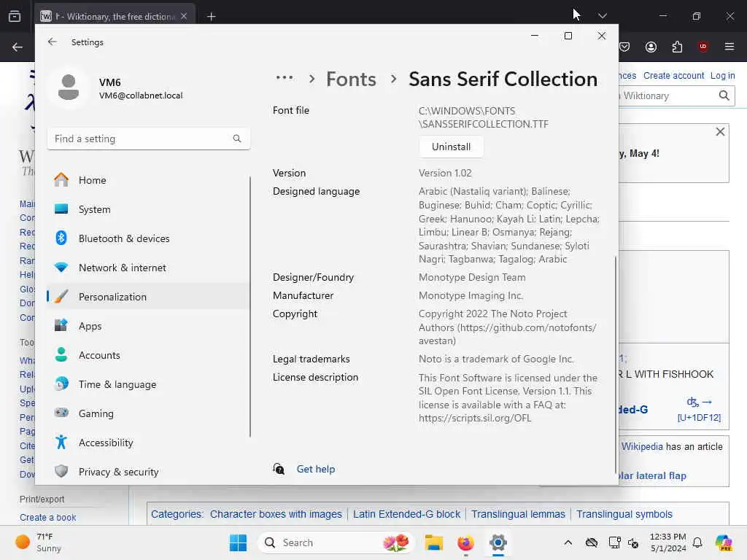Select Personalization in sidebar
Image resolution: width=747 pixels, height=560 pixels.
[x=148, y=297]
